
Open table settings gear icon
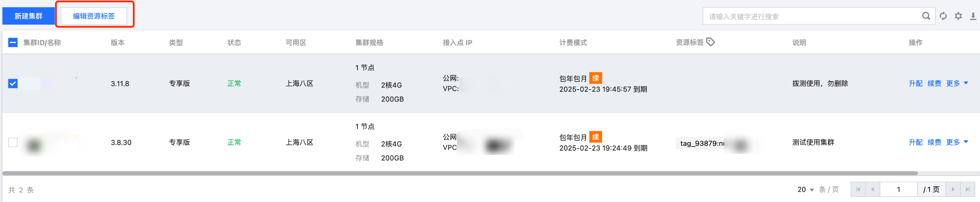click(x=958, y=16)
